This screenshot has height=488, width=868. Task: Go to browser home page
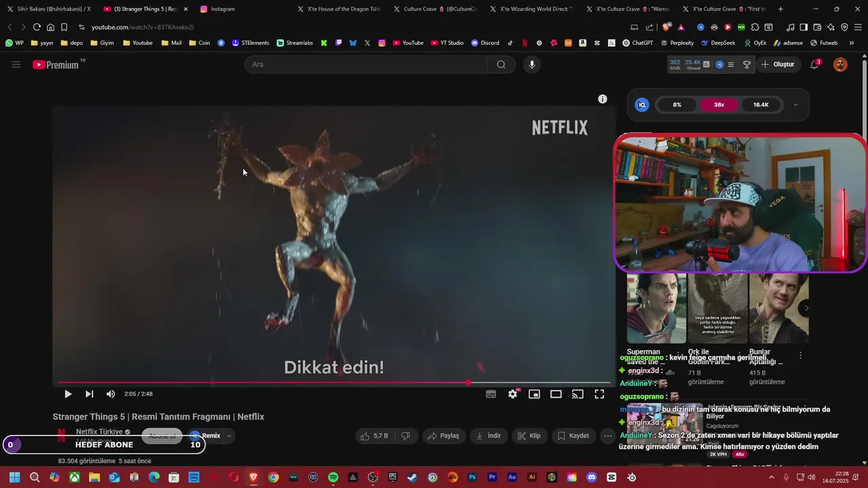(50, 27)
